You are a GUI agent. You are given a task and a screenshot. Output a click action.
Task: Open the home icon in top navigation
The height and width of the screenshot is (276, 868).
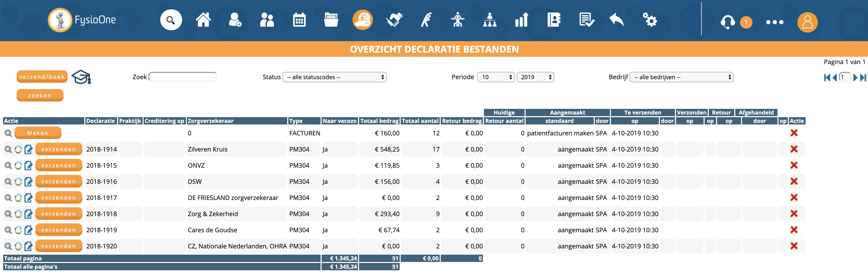203,20
